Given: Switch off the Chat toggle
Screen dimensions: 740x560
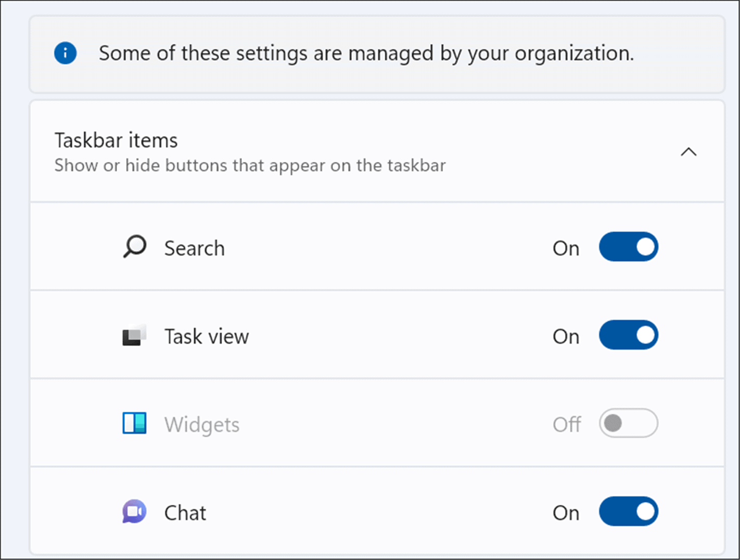Looking at the screenshot, I should 628,512.
